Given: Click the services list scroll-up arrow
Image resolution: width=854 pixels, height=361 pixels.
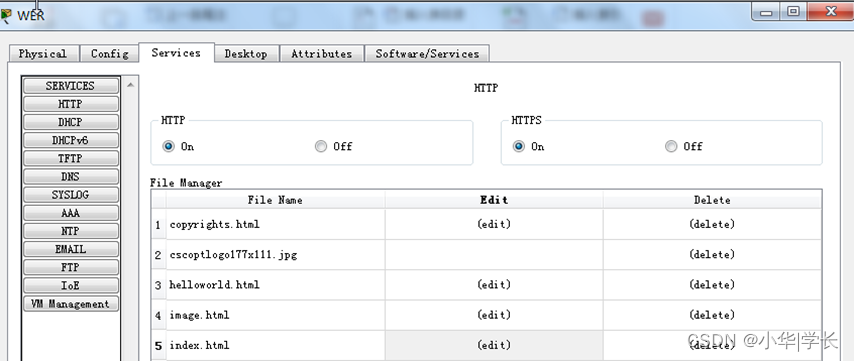Looking at the screenshot, I should pyautogui.click(x=130, y=85).
